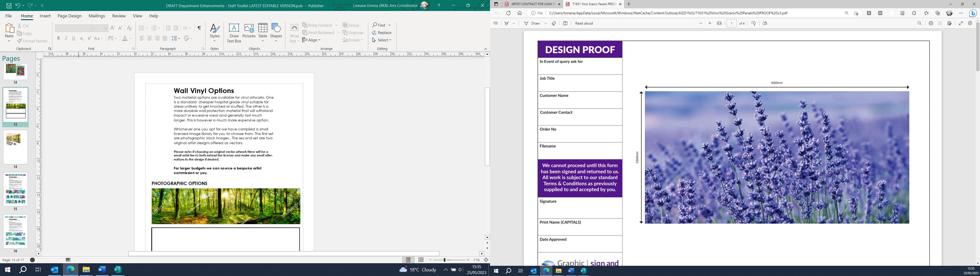Refresh the Edge browser page
The width and height of the screenshot is (980, 276).
[x=508, y=13]
